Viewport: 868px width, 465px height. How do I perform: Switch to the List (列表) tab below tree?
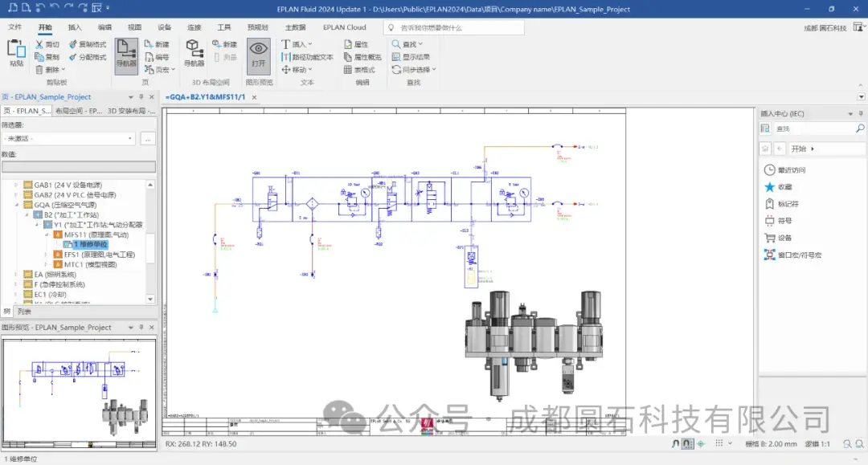tap(24, 312)
